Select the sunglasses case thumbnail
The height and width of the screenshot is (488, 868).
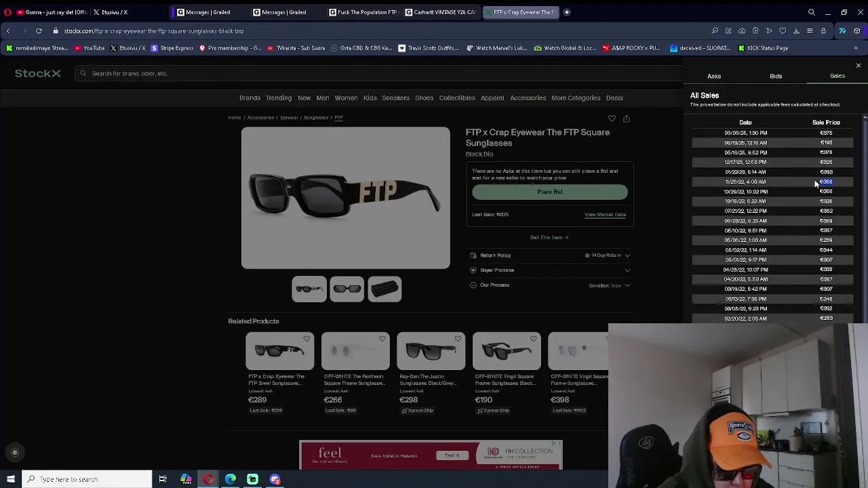click(x=385, y=289)
